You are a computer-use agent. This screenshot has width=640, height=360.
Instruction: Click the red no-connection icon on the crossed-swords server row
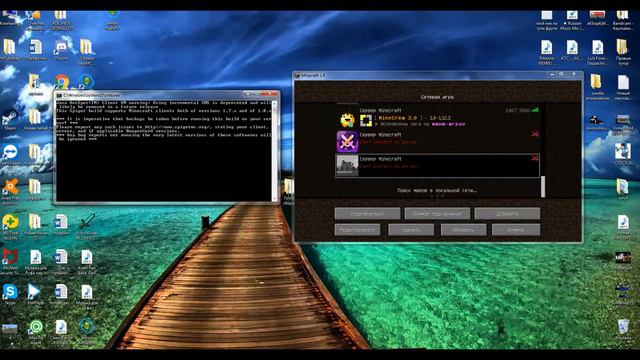[535, 134]
